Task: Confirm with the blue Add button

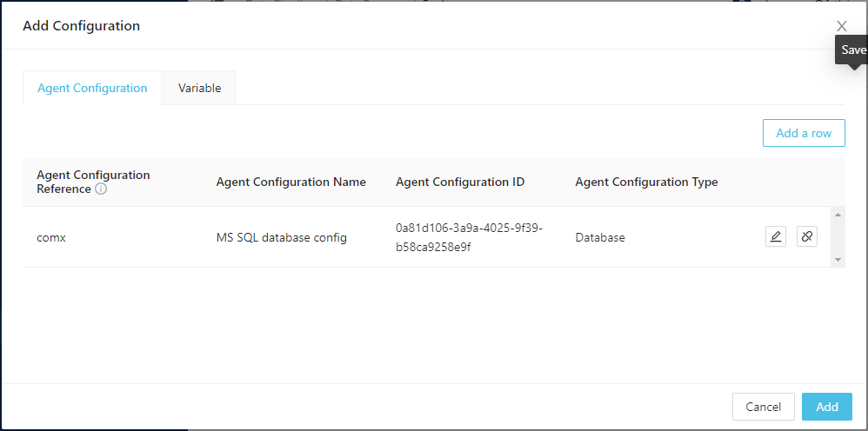Action: (826, 407)
